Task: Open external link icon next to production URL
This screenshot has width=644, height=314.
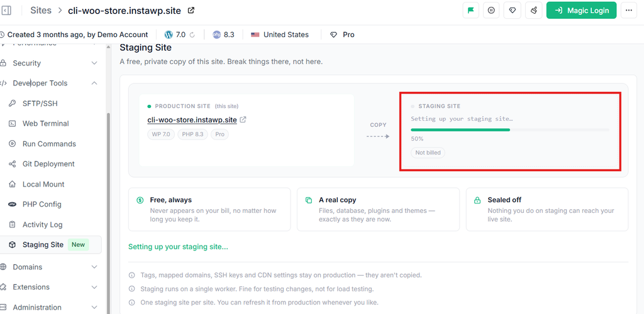Action: [243, 120]
